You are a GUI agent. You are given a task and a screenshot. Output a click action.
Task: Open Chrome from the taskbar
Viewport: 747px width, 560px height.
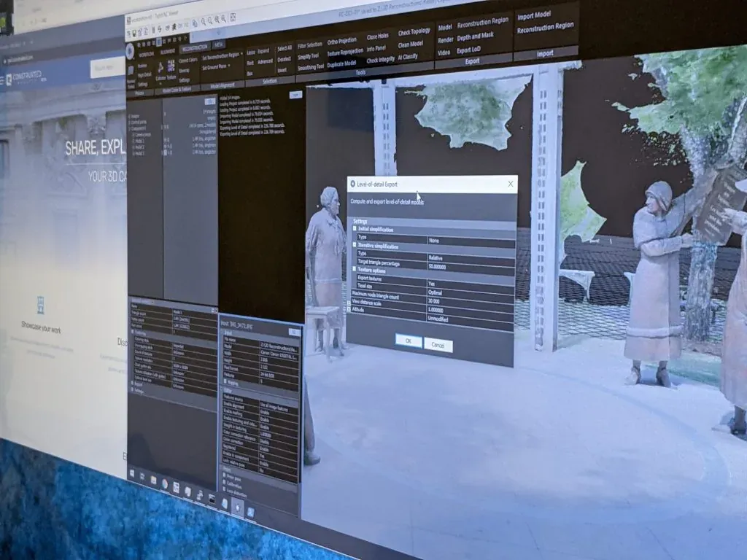(164, 483)
